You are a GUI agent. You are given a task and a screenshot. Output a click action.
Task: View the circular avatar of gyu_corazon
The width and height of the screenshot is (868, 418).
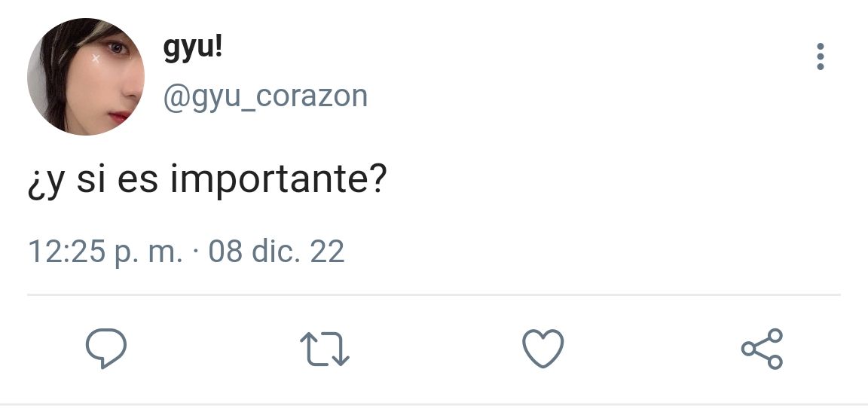point(86,76)
